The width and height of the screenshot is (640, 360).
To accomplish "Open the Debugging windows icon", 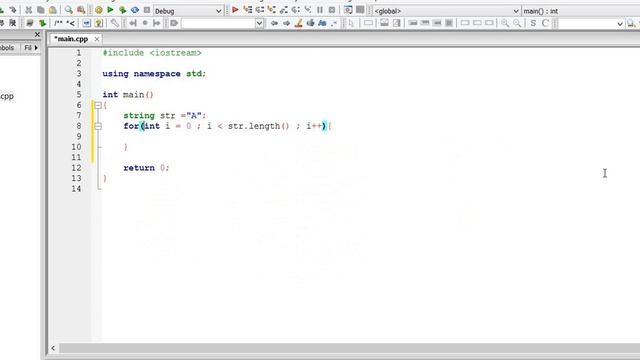I will tap(348, 10).
